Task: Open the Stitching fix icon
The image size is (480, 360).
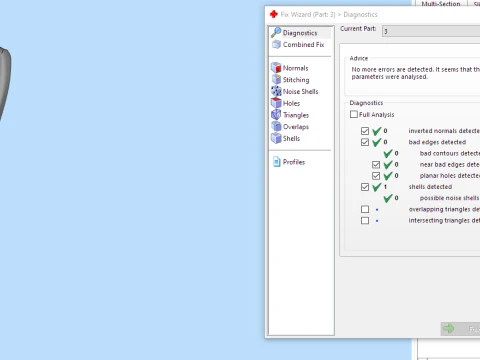Action: (x=276, y=79)
